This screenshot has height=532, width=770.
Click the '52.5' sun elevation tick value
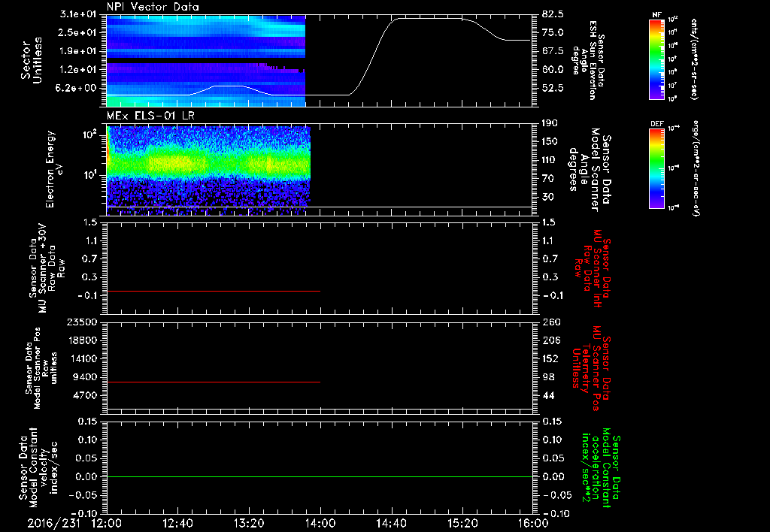point(553,89)
